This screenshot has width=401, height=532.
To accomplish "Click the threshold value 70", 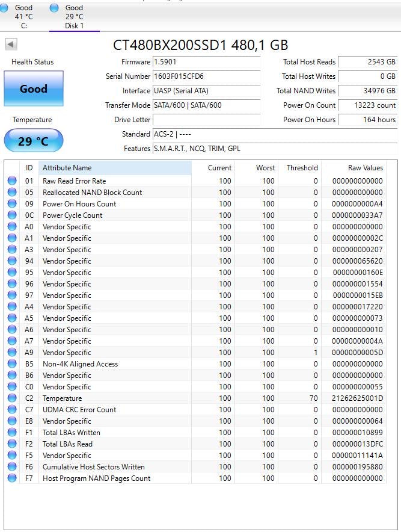I will [x=314, y=398].
